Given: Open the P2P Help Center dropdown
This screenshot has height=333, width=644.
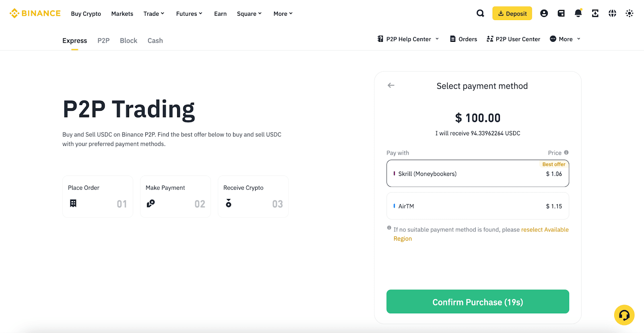Looking at the screenshot, I should (408, 39).
